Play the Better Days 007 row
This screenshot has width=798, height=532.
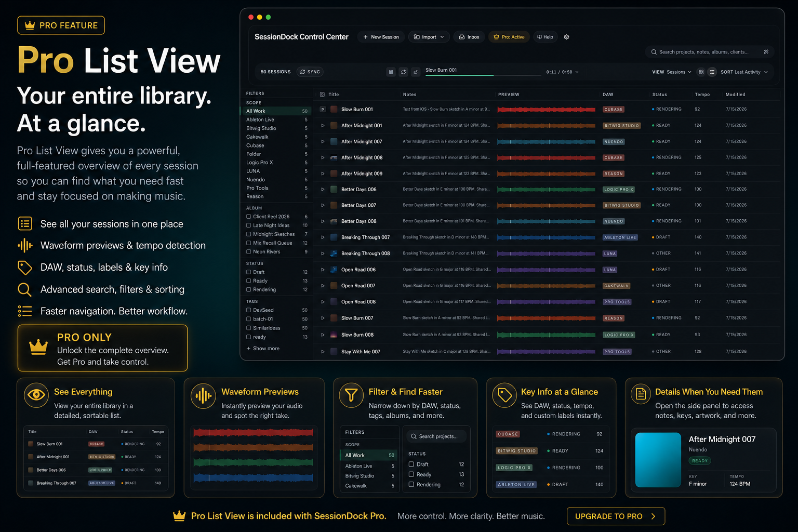323,205
